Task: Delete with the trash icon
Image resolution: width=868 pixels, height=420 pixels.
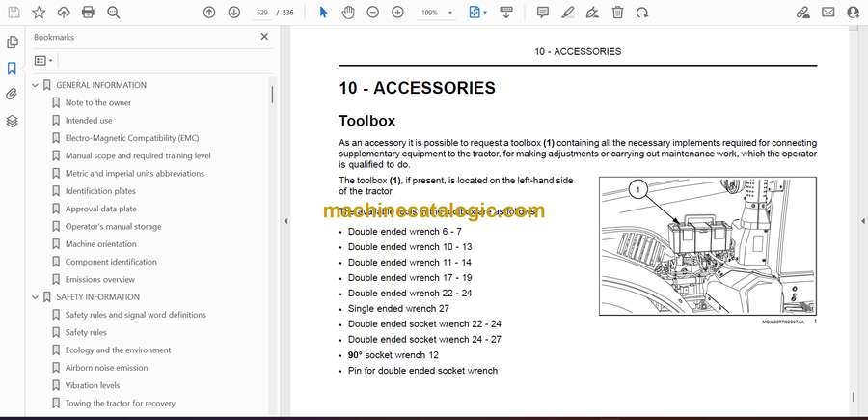Action: [x=617, y=13]
